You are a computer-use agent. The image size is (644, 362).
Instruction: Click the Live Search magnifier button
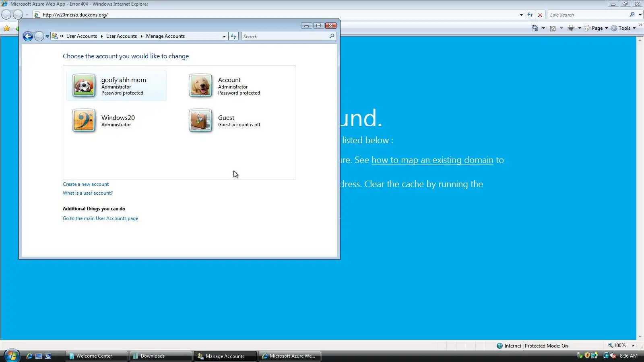coord(632,15)
